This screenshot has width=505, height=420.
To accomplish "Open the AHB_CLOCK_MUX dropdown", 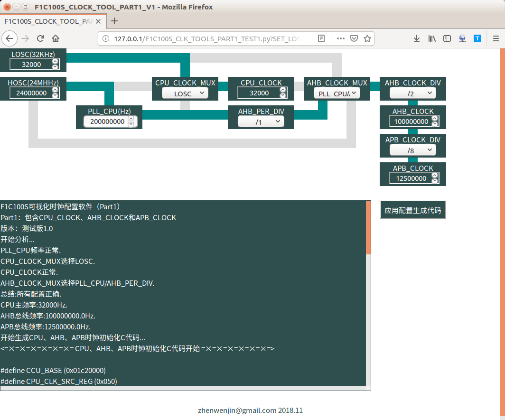I will pos(337,93).
